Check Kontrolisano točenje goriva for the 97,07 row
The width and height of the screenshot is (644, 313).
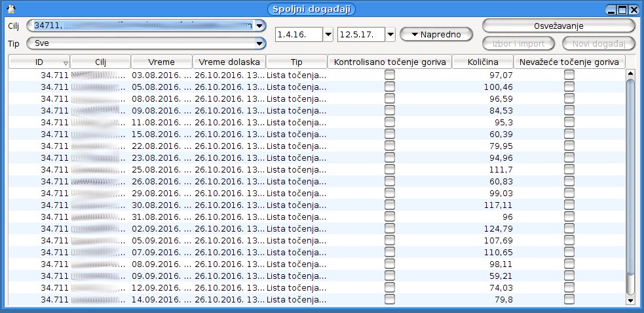[390, 75]
